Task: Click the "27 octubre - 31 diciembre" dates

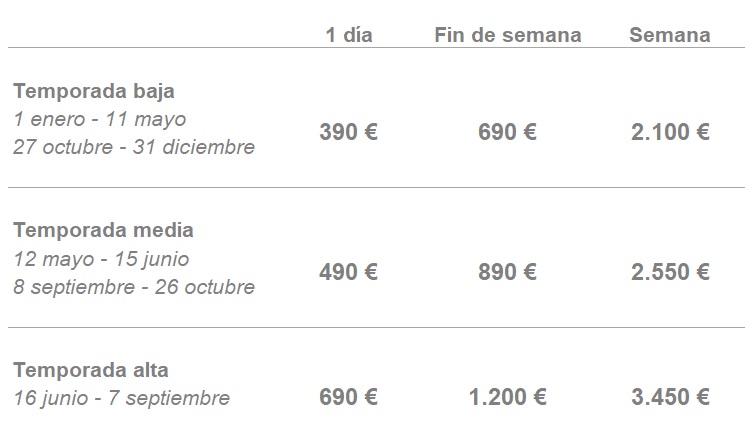Action: [134, 147]
